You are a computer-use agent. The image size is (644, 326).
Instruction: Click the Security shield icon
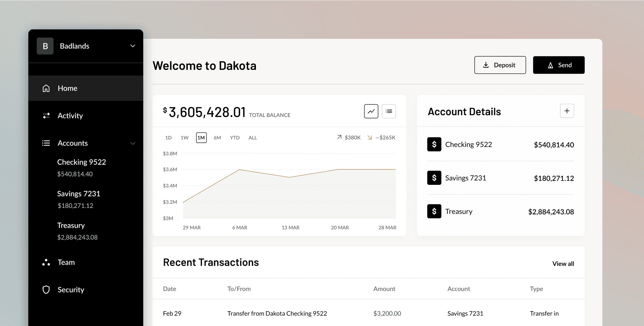click(x=46, y=290)
